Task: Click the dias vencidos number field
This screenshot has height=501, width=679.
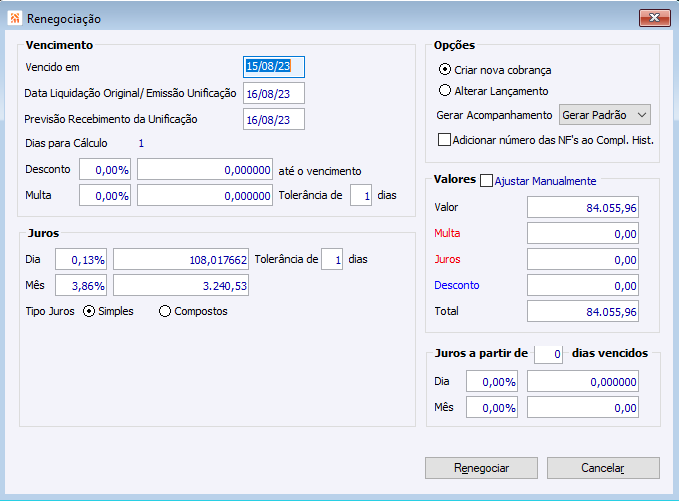Action: [548, 354]
